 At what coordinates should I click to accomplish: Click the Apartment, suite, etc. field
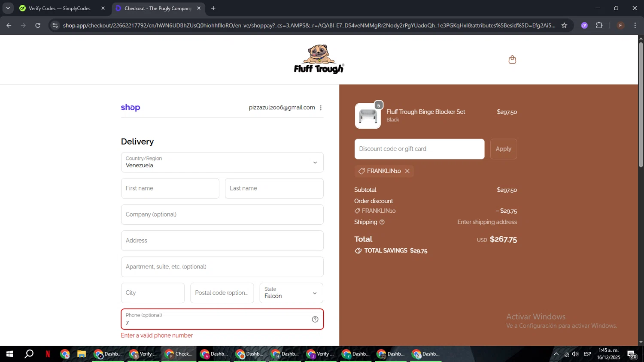(222, 267)
